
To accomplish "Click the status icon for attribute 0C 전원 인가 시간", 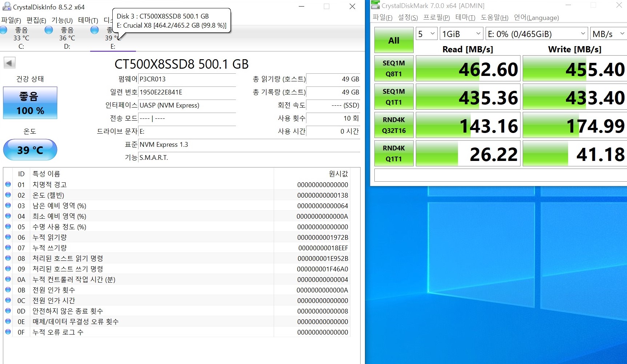I will click(8, 300).
